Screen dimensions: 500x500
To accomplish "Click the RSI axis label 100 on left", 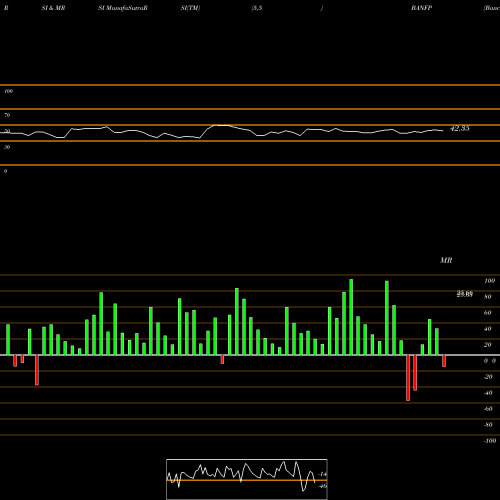I will (8, 91).
